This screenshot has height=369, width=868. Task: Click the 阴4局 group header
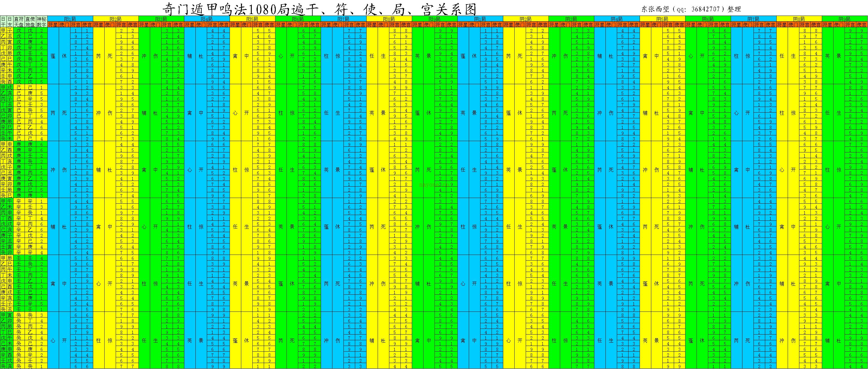point(616,19)
